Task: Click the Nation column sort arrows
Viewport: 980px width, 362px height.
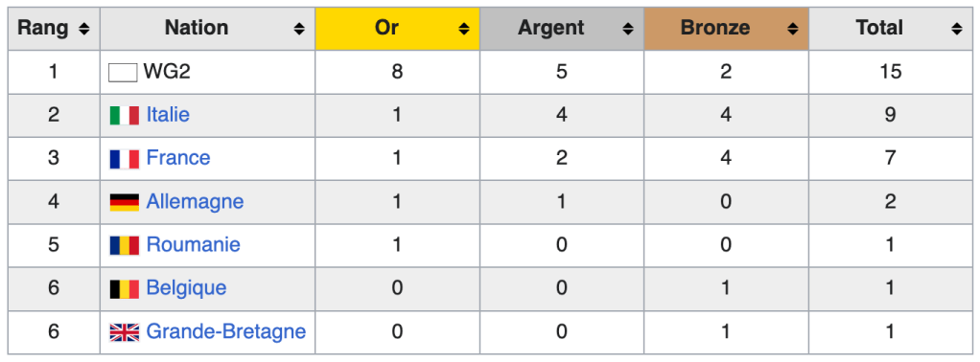Action: 299,29
